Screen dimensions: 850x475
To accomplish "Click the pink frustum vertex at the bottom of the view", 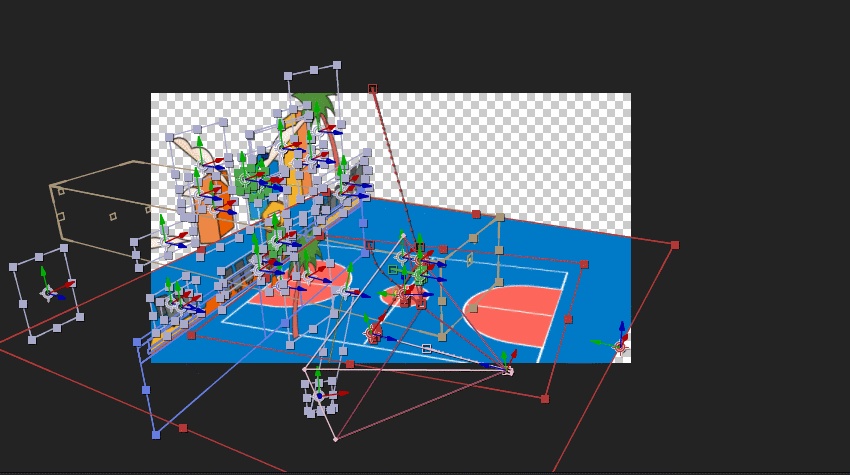I will [336, 439].
